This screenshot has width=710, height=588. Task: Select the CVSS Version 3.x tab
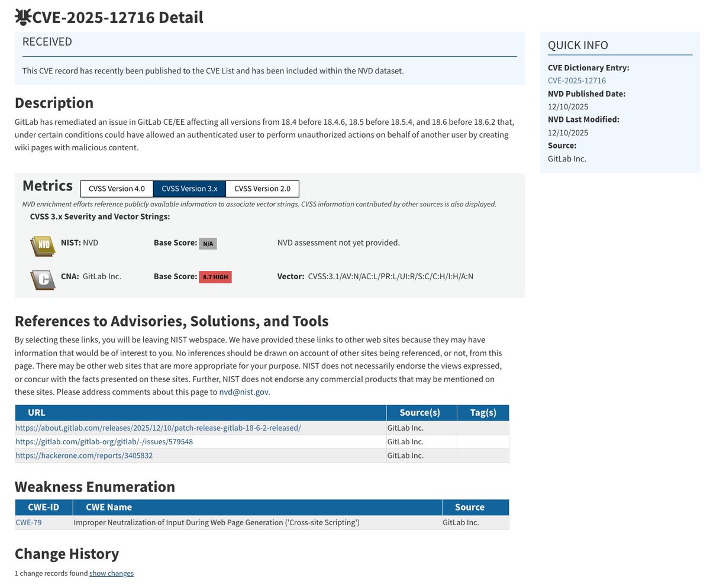pyautogui.click(x=189, y=189)
